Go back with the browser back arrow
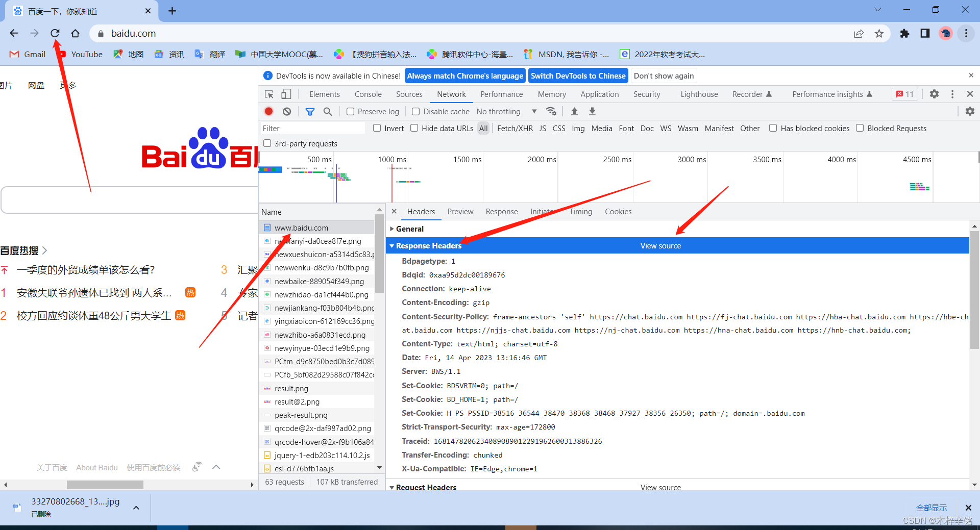 coord(14,33)
